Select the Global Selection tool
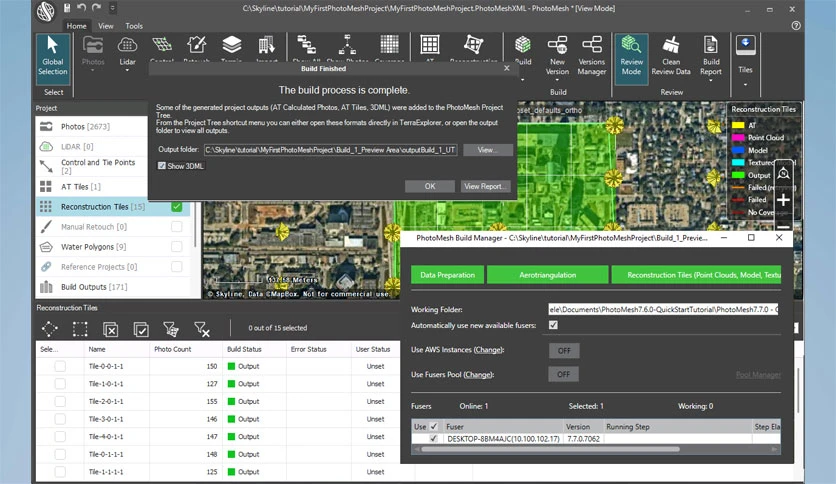This screenshot has width=836, height=484. pyautogui.click(x=53, y=59)
